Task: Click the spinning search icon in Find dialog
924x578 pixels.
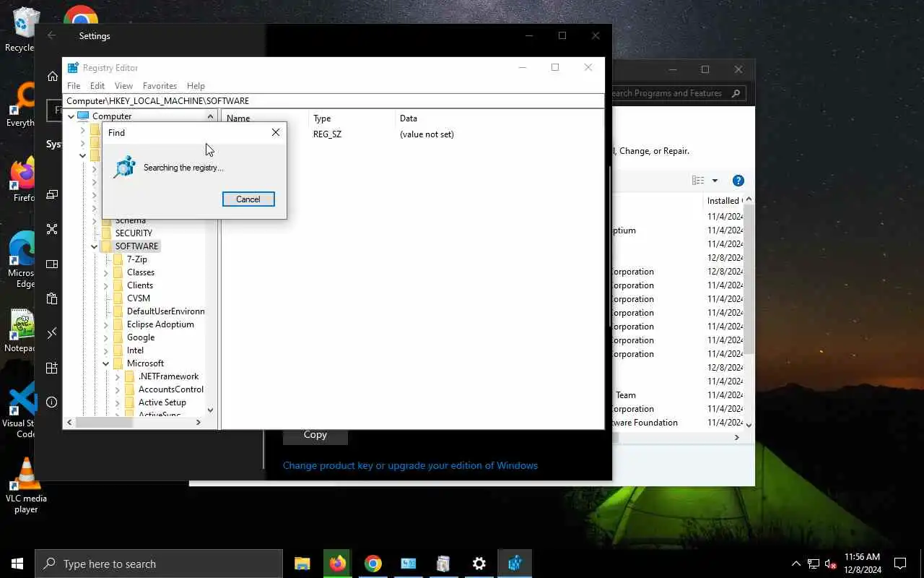Action: [125, 167]
